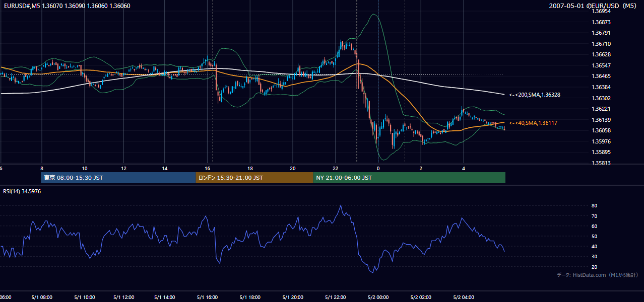Click price scale value 1.36302
Image resolution: width=644 pixels, height=302 pixels.
tap(601, 98)
